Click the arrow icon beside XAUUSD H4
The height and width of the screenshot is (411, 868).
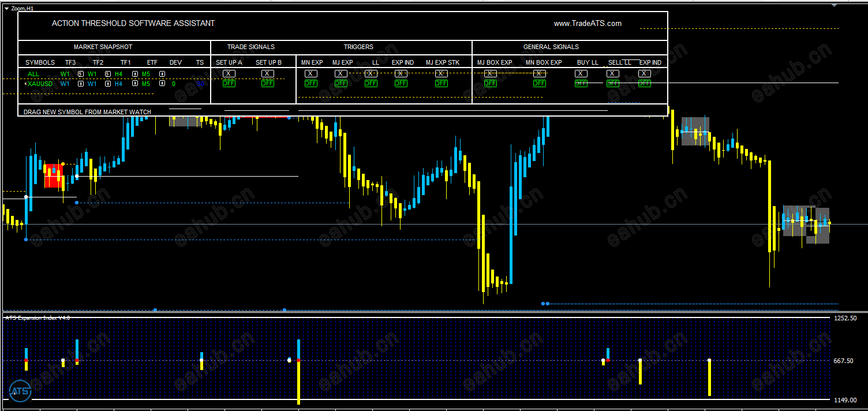(x=135, y=83)
